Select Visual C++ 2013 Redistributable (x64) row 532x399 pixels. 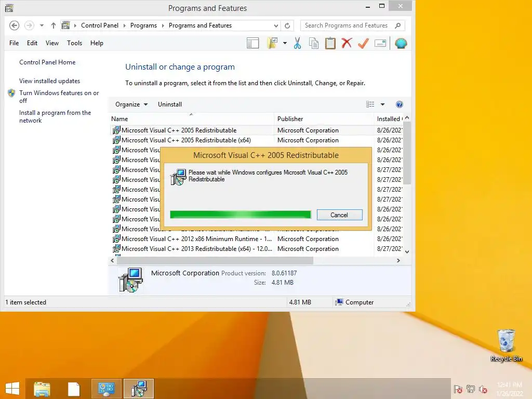point(257,249)
